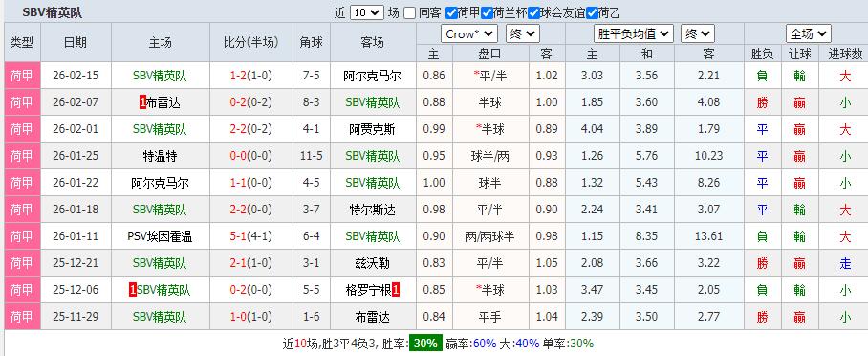Click the 4.04 home odds value
The width and height of the screenshot is (868, 356).
pos(593,130)
